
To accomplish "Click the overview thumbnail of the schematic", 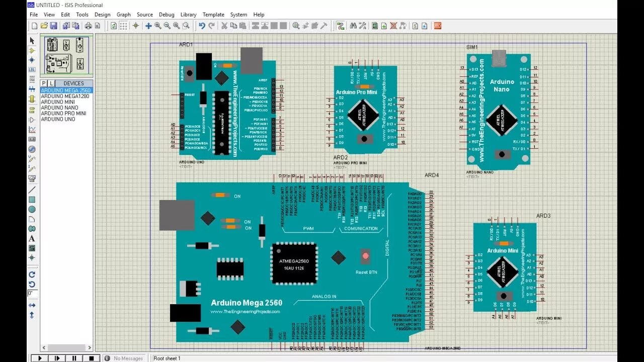I will [x=66, y=55].
